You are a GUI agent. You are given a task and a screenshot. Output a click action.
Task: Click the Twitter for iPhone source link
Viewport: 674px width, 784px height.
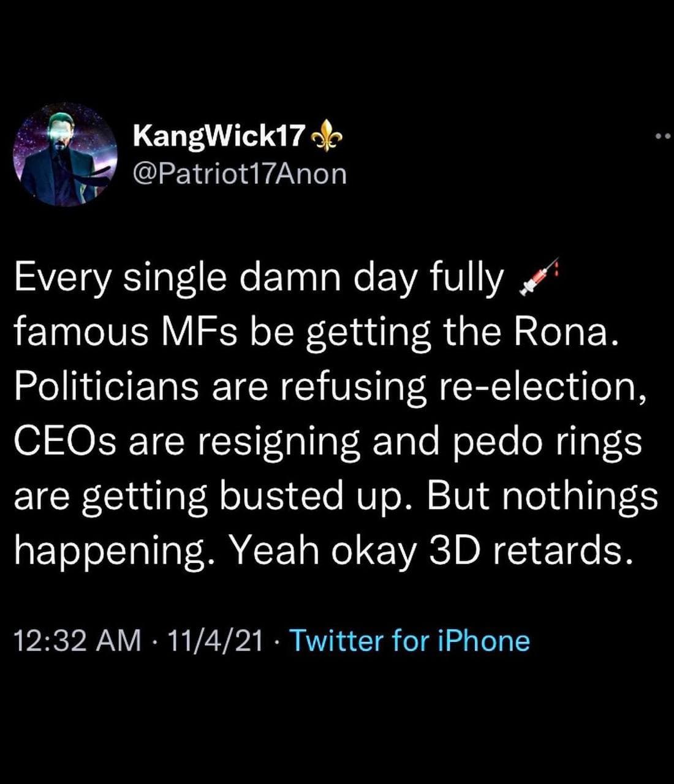[409, 641]
